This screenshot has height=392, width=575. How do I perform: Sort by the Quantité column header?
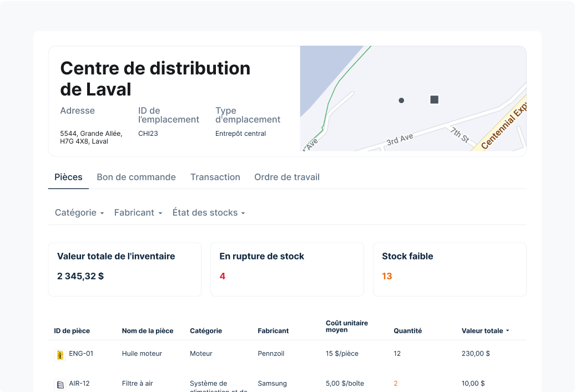click(407, 330)
